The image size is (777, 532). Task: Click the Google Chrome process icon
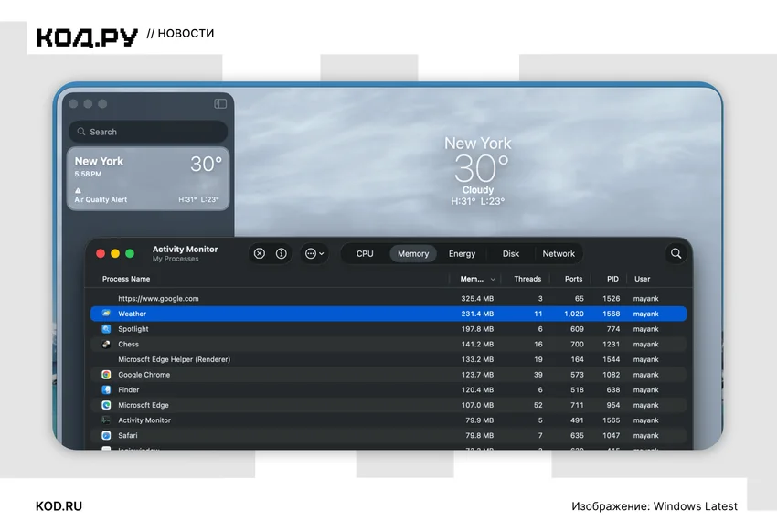pos(106,375)
